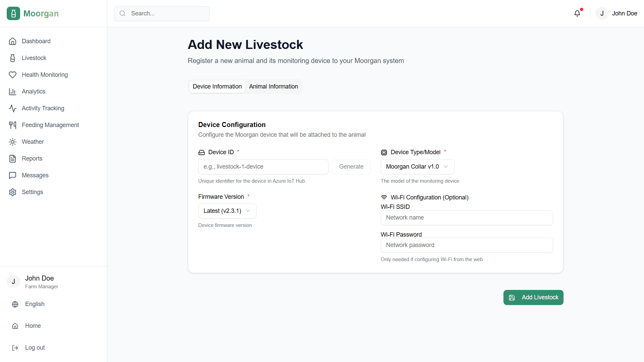Select the Feeding Management utensils icon
Viewport: 644px width, 362px height.
[x=12, y=125]
